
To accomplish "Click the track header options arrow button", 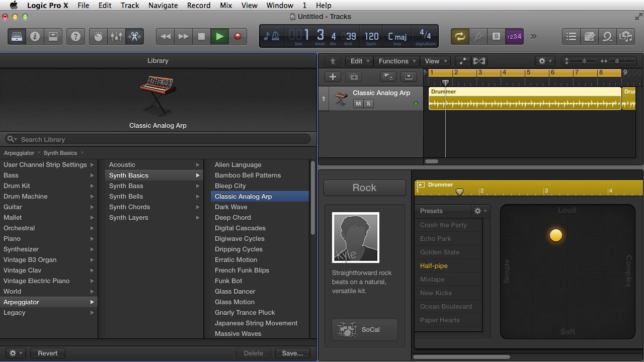I will (x=409, y=77).
